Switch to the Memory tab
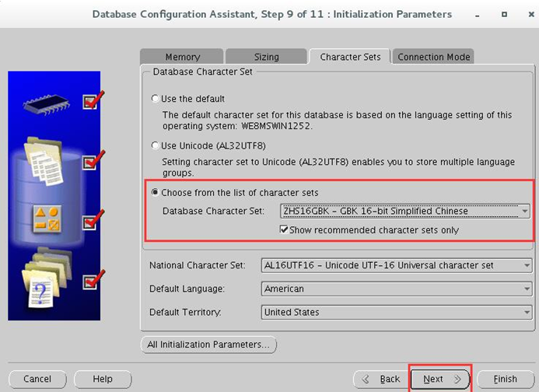Viewport: 539px width, 392px height. (x=182, y=57)
